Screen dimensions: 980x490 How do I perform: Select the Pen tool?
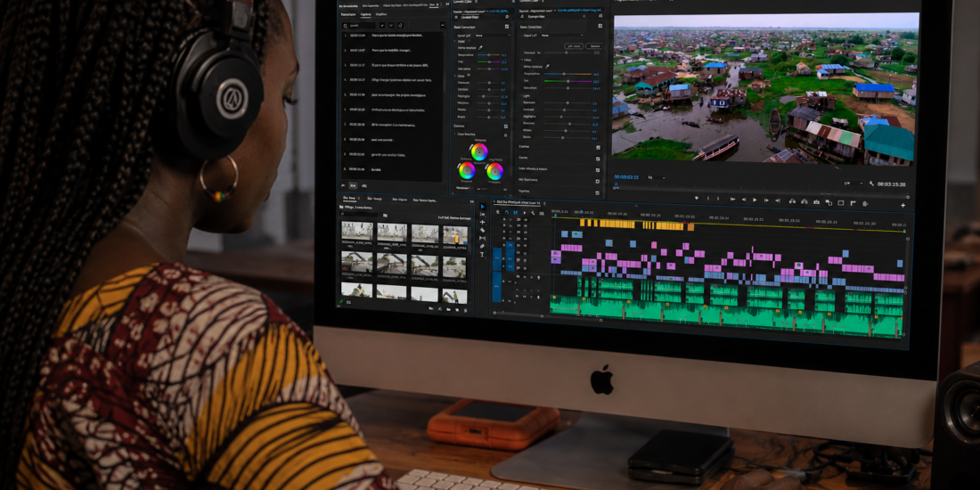[483, 246]
